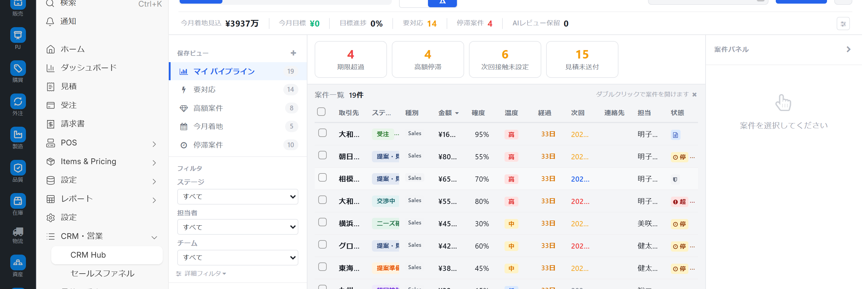Screen dimensions: 868x289
Task: Open the ステージ filter dropdown
Action: [x=237, y=197]
